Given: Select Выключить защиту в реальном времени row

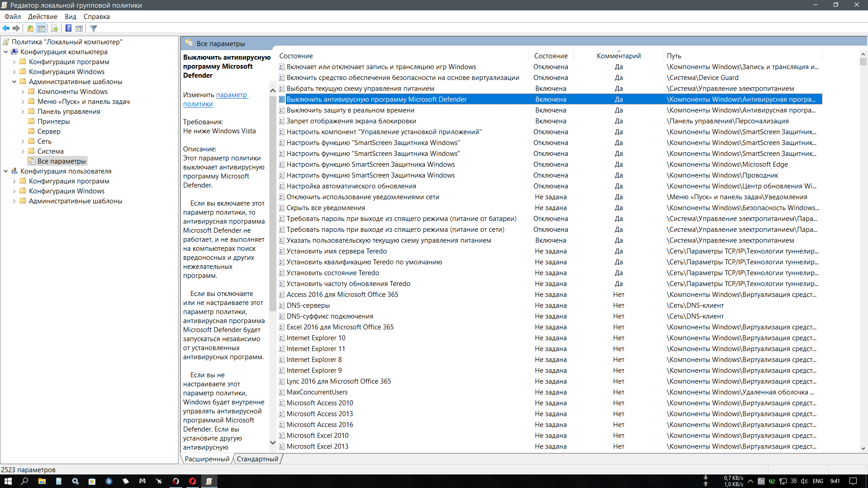Looking at the screenshot, I should coord(350,110).
